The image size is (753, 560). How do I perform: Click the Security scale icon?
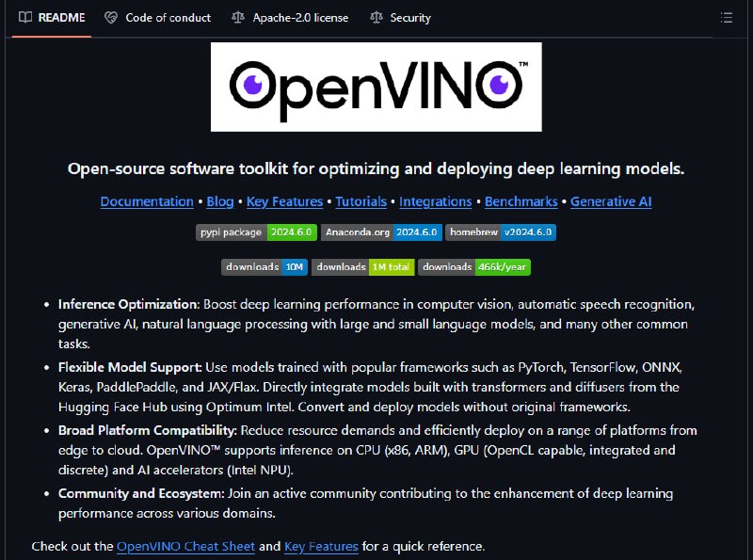click(376, 18)
